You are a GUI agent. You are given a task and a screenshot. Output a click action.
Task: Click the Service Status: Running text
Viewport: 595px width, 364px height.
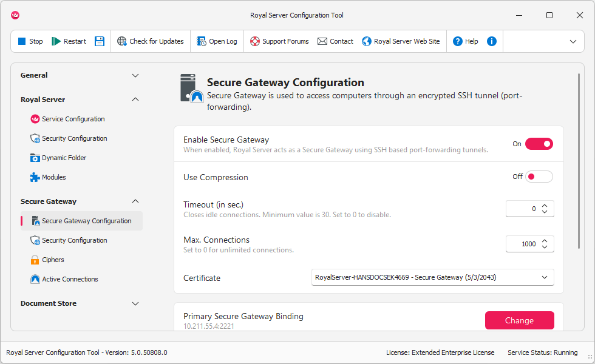543,352
